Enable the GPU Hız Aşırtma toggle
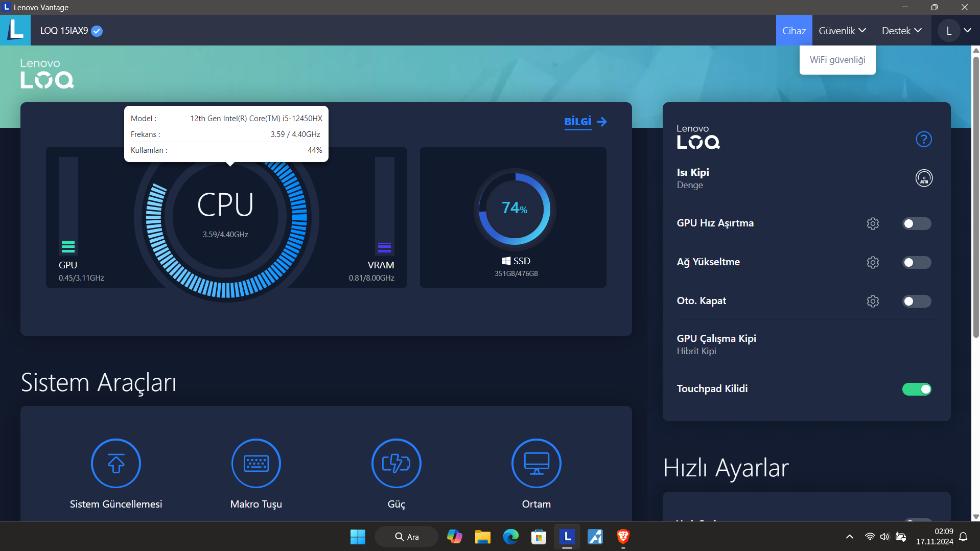Viewport: 980px width, 551px height. click(916, 223)
